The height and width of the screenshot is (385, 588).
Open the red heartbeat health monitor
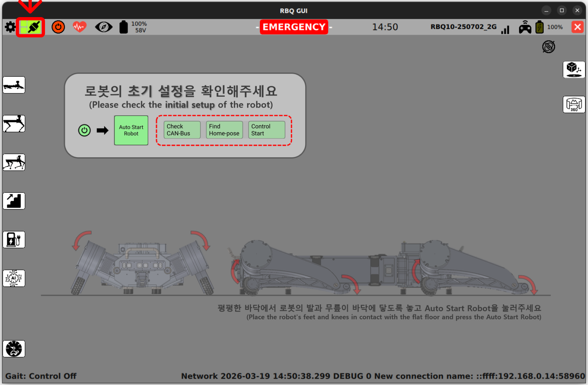[79, 27]
